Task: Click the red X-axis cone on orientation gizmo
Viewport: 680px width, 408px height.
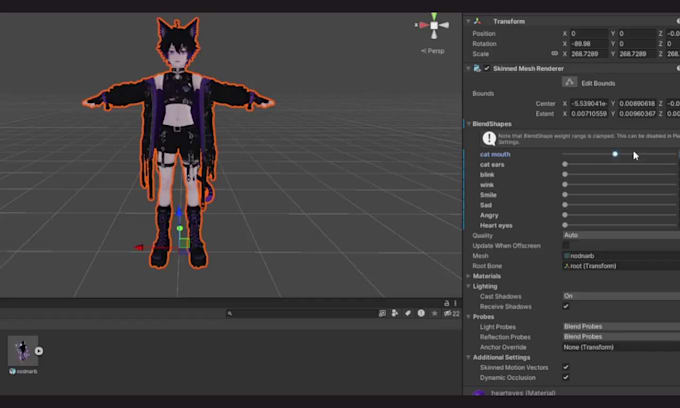Action: [424, 25]
